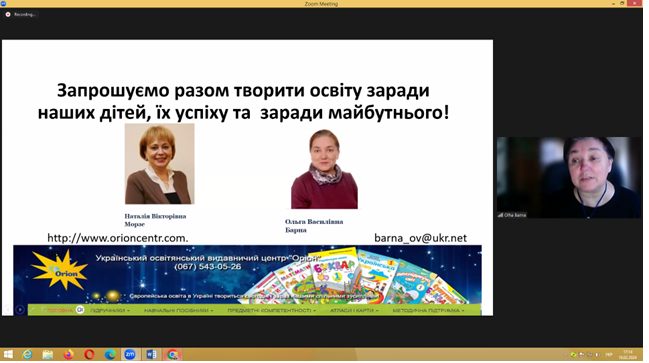The image size is (649, 363).
Task: Click the Recording indicator in Zoom
Action: tap(20, 14)
